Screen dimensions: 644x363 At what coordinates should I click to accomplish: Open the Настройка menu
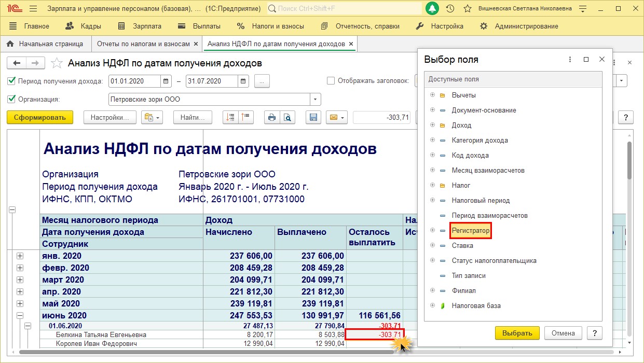click(440, 26)
